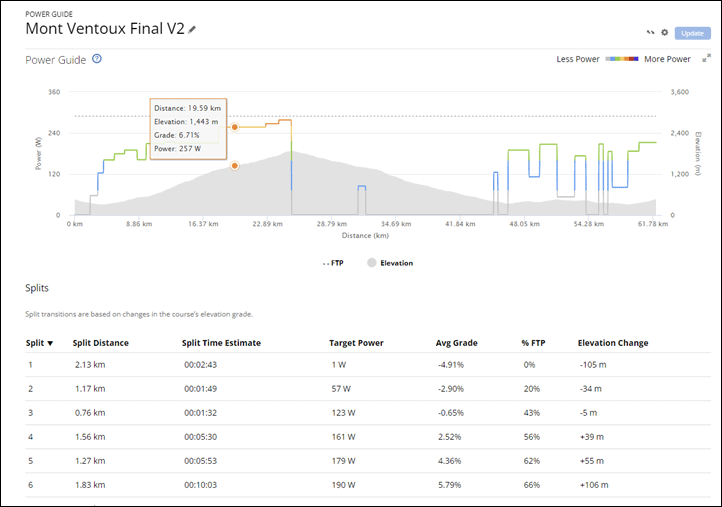Select the 00:01:49 time estimate

point(200,389)
